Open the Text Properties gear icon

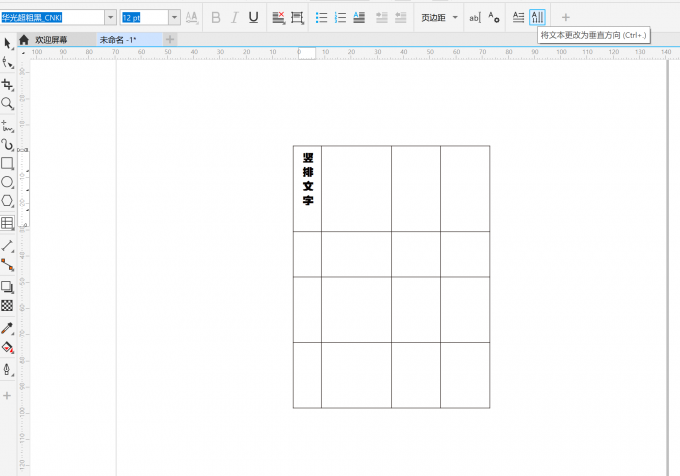[494, 17]
